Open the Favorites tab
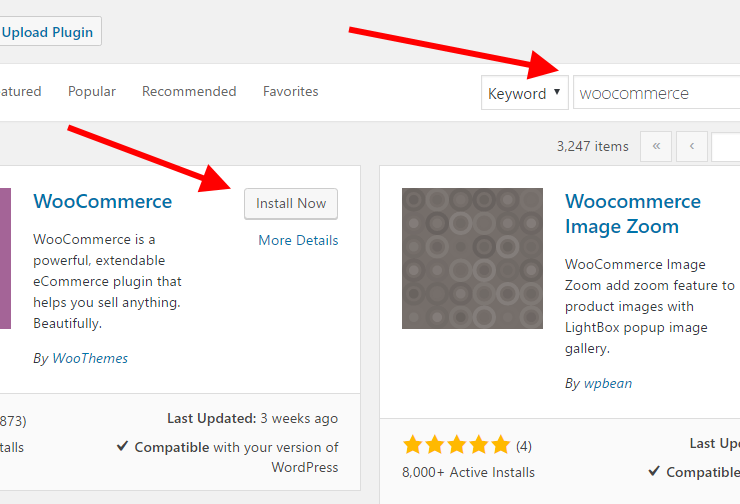740x504 pixels. (290, 91)
